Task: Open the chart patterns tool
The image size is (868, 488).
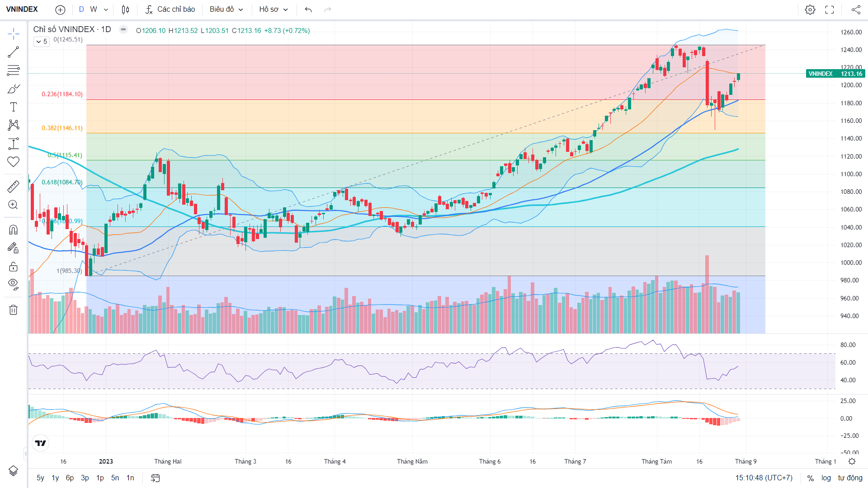Action: 13,125
